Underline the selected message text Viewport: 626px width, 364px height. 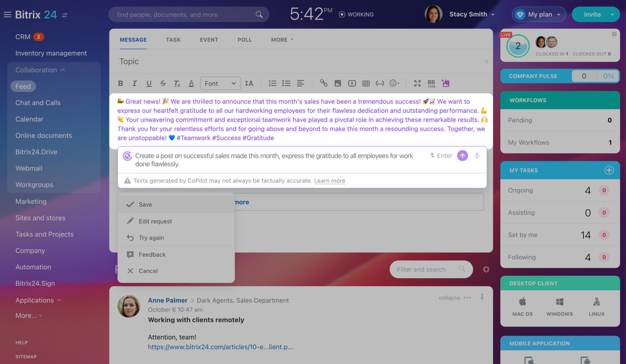[149, 84]
